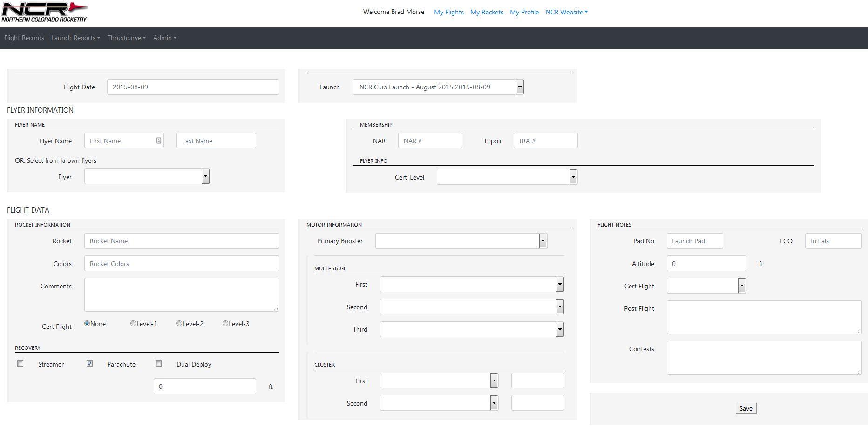Save the flight record

click(746, 408)
